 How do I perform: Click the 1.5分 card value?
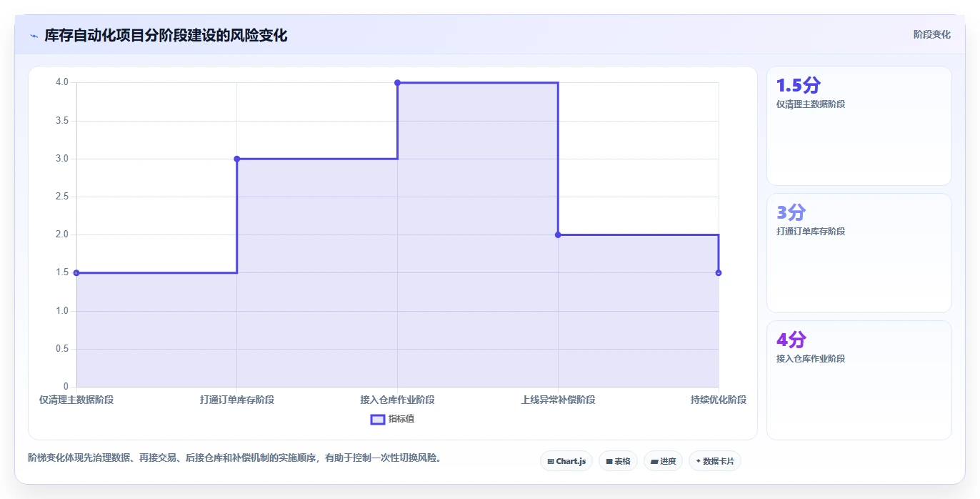point(799,85)
